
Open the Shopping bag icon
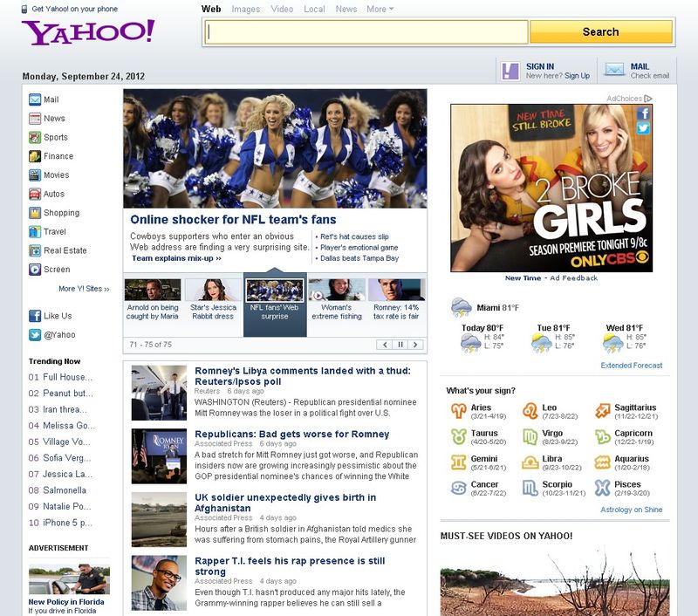pos(35,213)
